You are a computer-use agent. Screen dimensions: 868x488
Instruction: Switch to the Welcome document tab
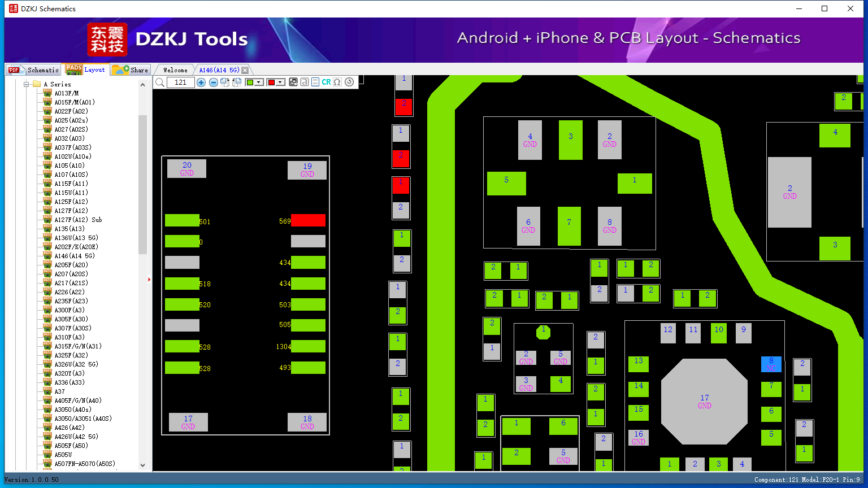point(175,70)
